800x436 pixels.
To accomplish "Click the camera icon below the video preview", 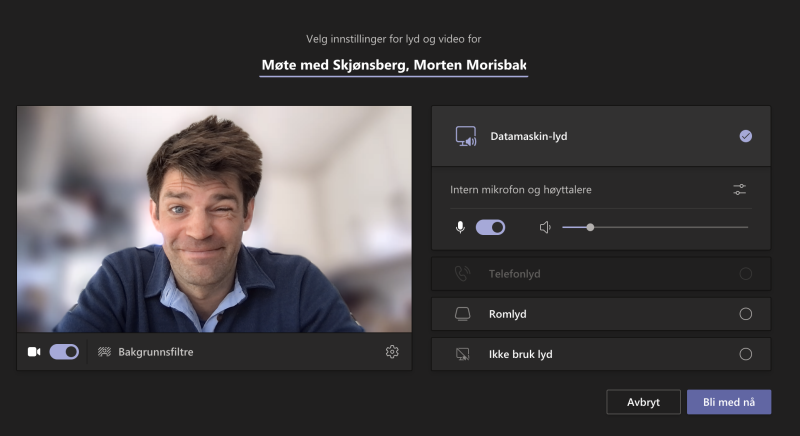I will [34, 352].
